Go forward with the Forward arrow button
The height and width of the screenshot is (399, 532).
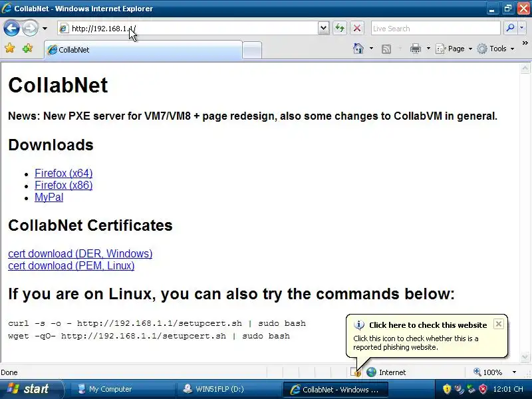tap(30, 28)
